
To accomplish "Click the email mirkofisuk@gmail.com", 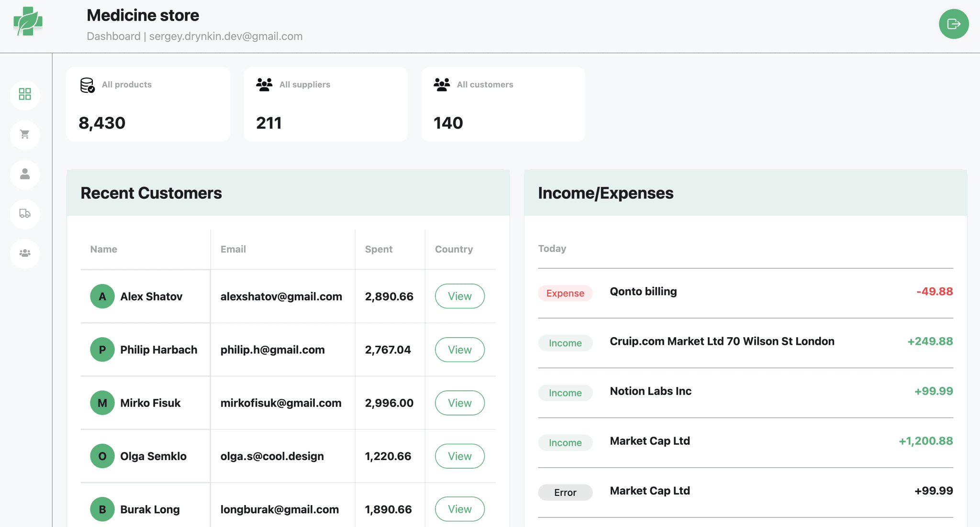I will click(x=281, y=403).
